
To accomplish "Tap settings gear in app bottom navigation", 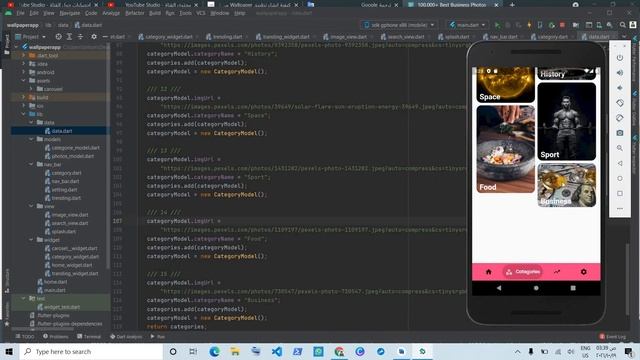I will click(x=584, y=272).
